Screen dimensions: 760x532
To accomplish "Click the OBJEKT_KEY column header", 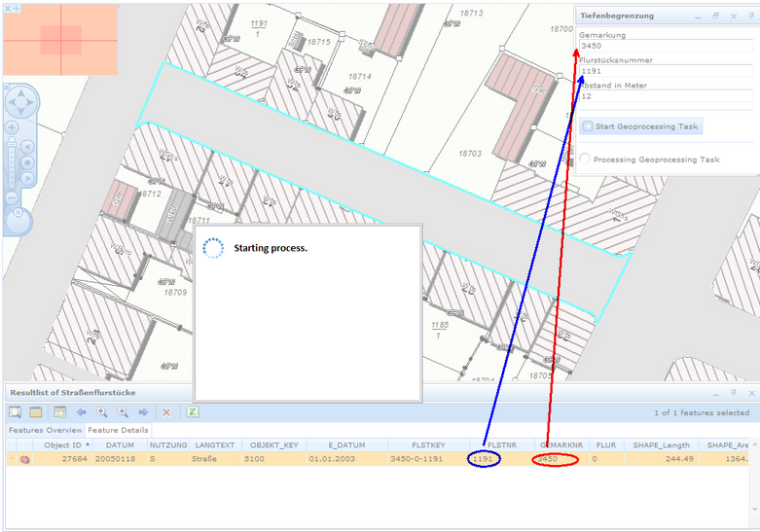I will (x=273, y=444).
